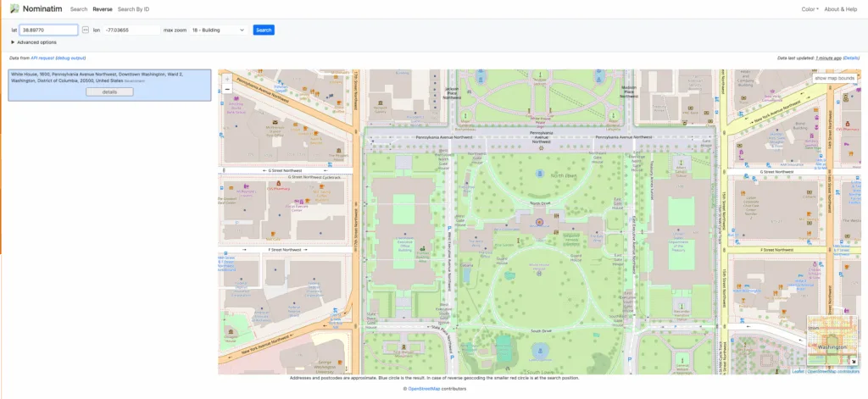Zoom out of the map
The image size is (868, 399).
[227, 89]
